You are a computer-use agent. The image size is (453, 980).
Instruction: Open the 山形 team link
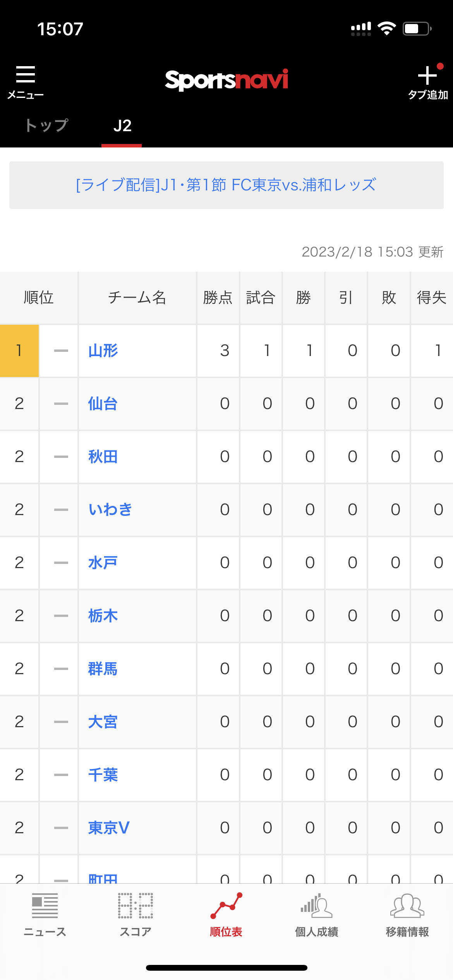coord(103,351)
